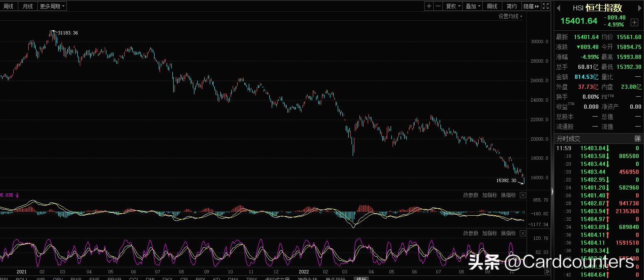Click the plus zoom-in chart button
644x280 pixels.
(x=429, y=6)
